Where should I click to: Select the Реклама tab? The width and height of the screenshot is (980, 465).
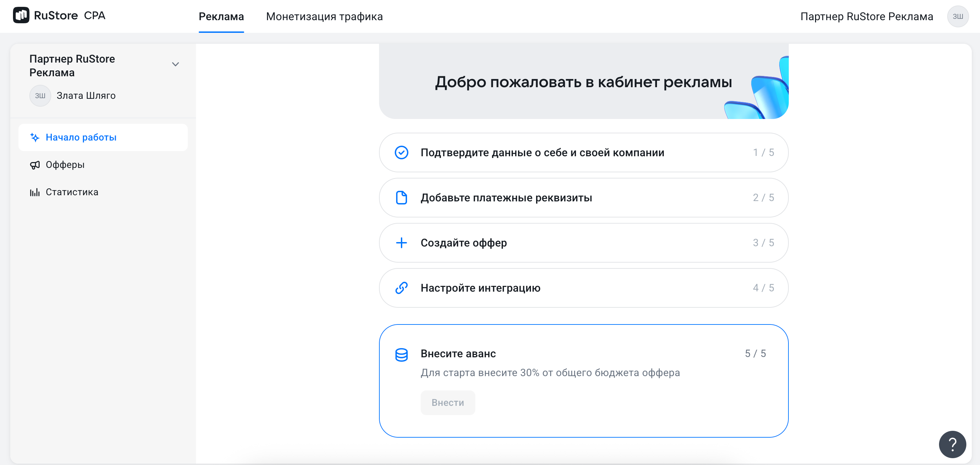[221, 16]
